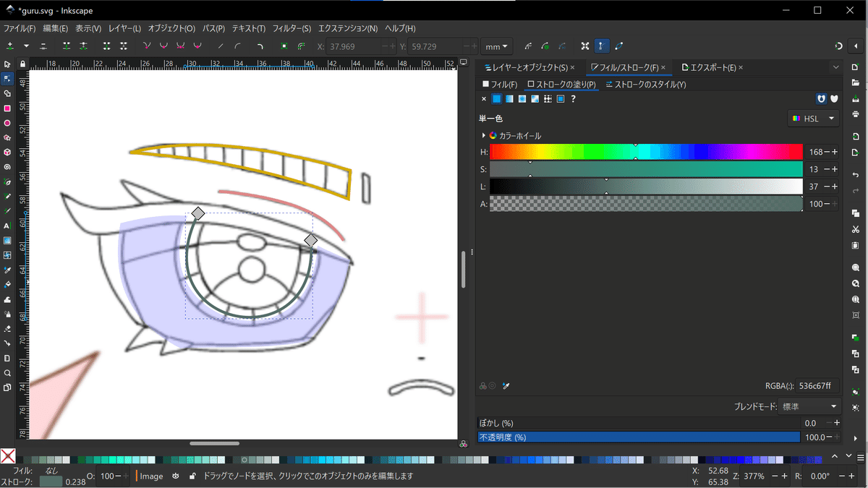
Task: Select the Rectangle tool in toolbox
Action: click(7, 108)
